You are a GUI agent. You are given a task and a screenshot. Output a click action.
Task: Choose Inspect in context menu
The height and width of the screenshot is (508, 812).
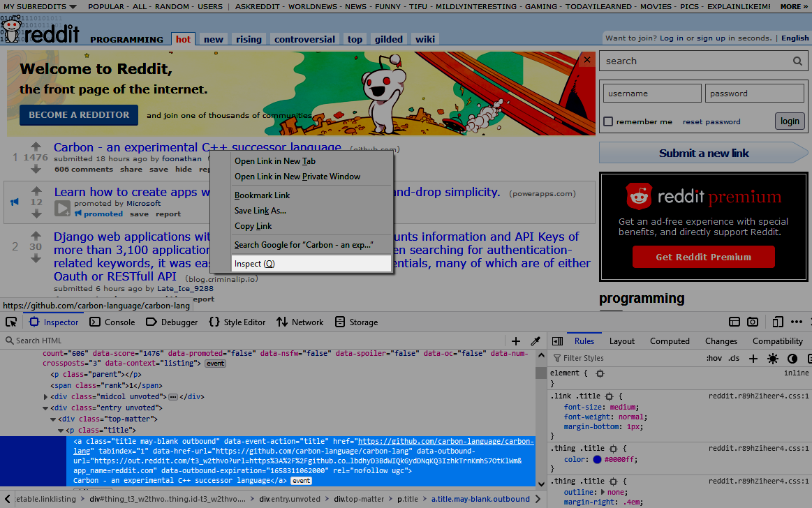311,263
